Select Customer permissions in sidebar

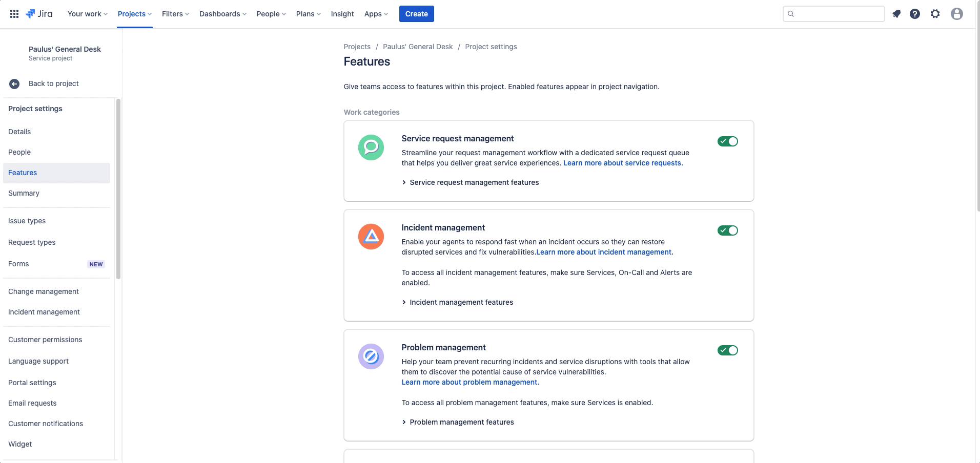click(56, 340)
